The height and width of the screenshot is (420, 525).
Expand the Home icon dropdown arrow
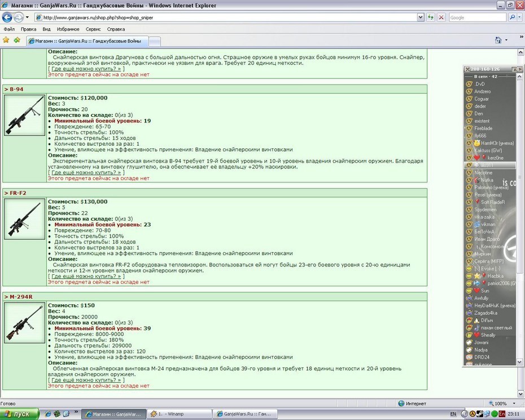(506, 40)
